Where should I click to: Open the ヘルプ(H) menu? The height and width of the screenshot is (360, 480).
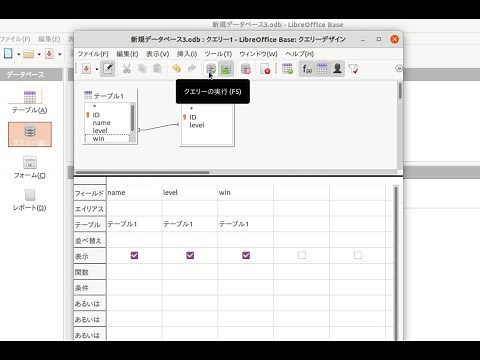[x=299, y=54]
